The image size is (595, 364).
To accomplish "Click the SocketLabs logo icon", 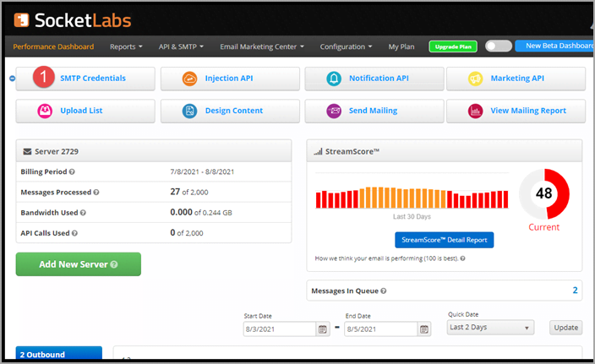I will (21, 20).
